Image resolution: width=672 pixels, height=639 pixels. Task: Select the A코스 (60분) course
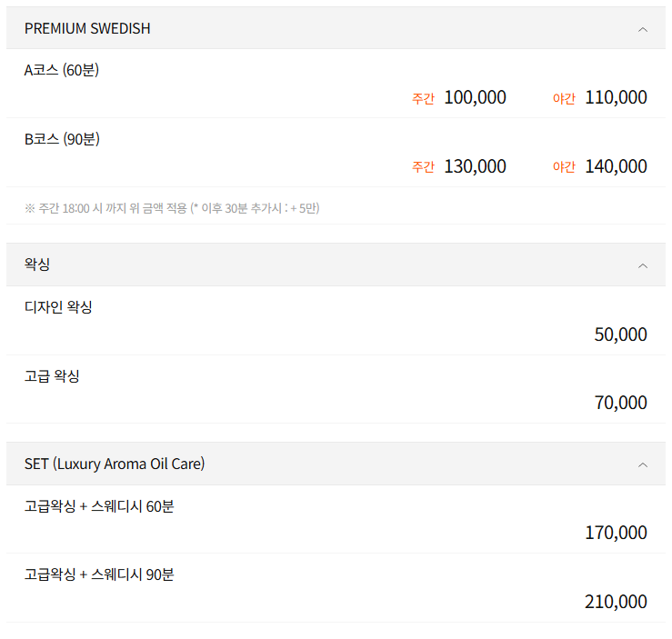click(x=62, y=70)
